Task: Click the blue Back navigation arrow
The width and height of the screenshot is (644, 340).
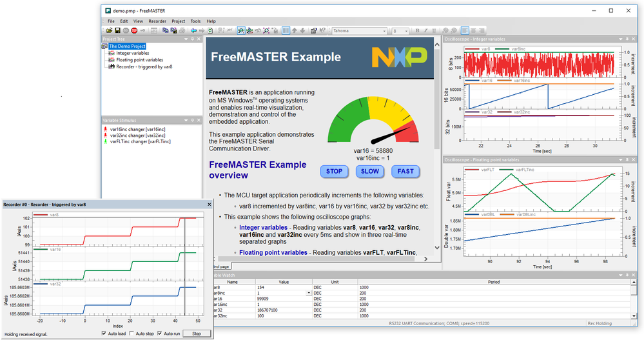Action: (x=193, y=30)
